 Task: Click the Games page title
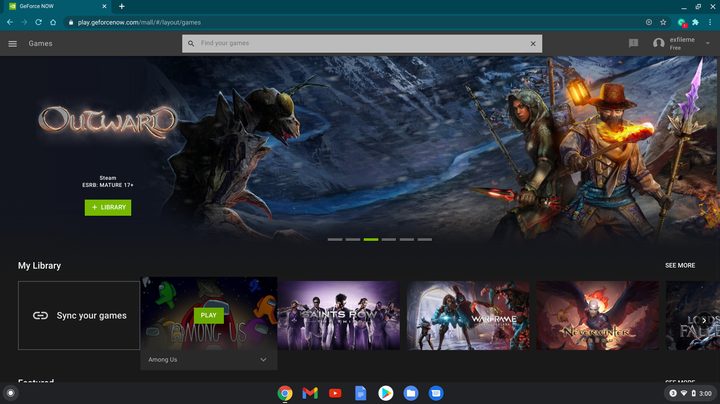pos(40,44)
